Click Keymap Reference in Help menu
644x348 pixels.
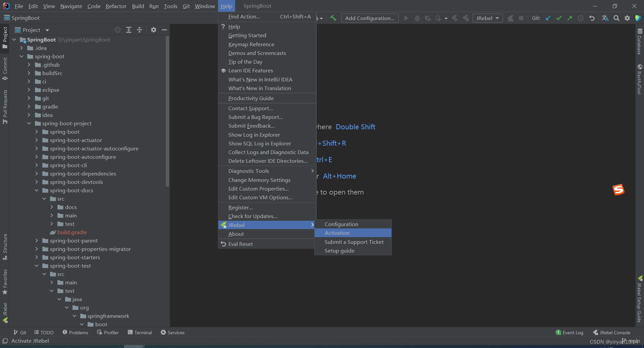coord(267,44)
